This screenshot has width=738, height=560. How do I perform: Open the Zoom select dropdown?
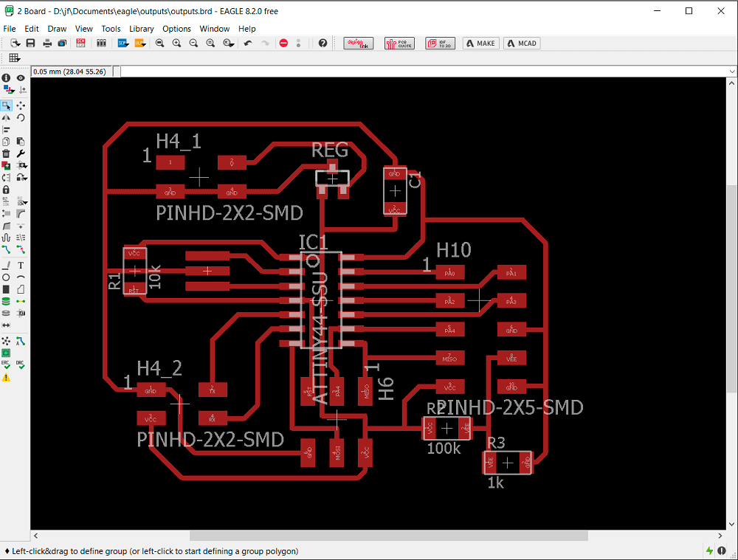point(229,44)
